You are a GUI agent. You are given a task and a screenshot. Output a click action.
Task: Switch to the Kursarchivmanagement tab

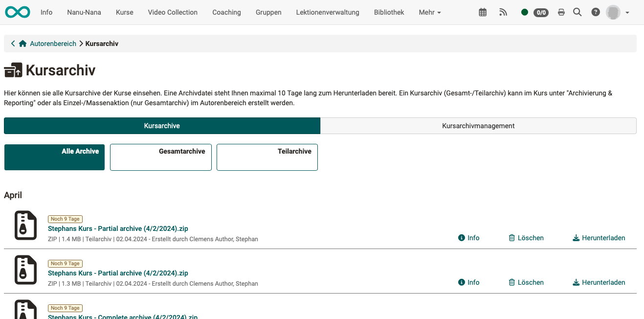(478, 126)
